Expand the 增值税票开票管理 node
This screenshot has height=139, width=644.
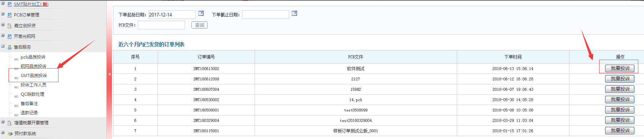3,122
